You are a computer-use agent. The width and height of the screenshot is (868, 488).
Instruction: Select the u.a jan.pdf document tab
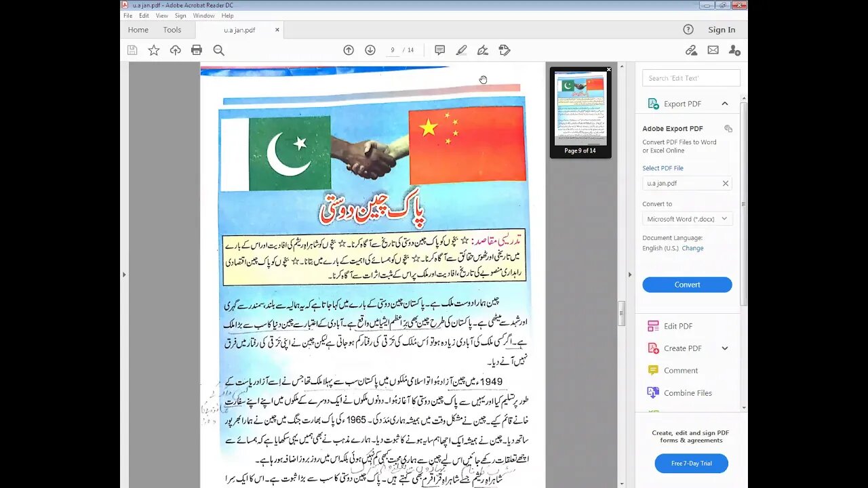239,30
